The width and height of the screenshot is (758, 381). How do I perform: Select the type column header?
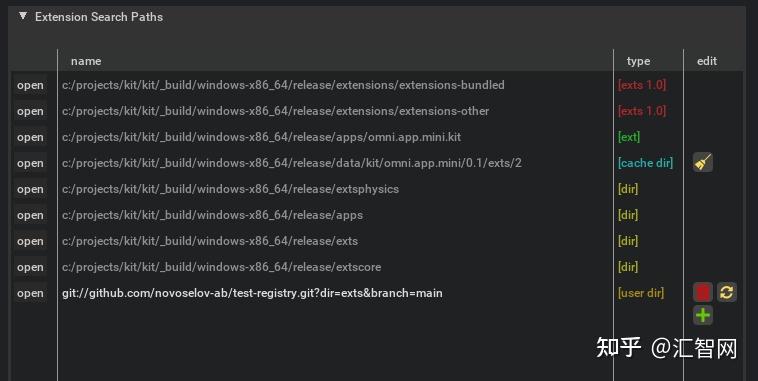pyautogui.click(x=638, y=61)
